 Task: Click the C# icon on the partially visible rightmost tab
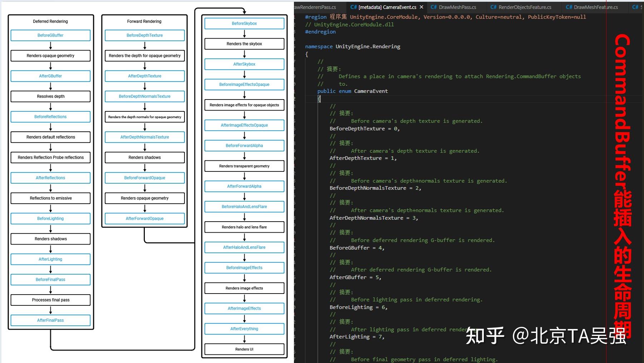click(x=636, y=7)
